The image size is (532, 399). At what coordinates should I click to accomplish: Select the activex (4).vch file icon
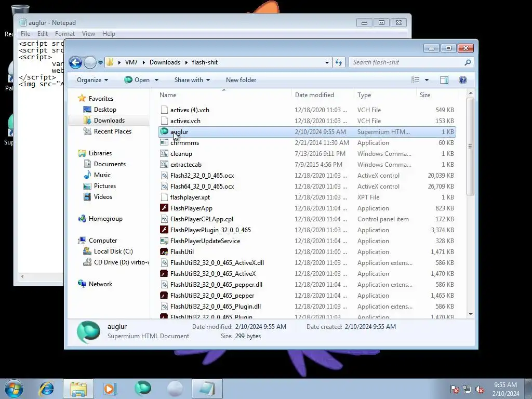164,110
